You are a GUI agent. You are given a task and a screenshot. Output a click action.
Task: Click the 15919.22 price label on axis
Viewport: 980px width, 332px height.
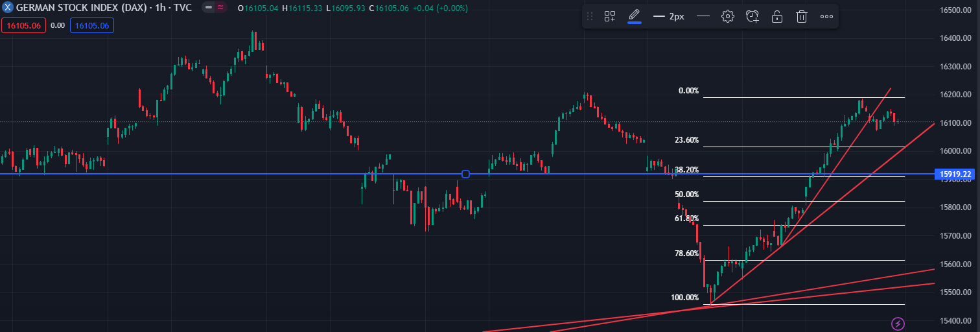[956, 174]
